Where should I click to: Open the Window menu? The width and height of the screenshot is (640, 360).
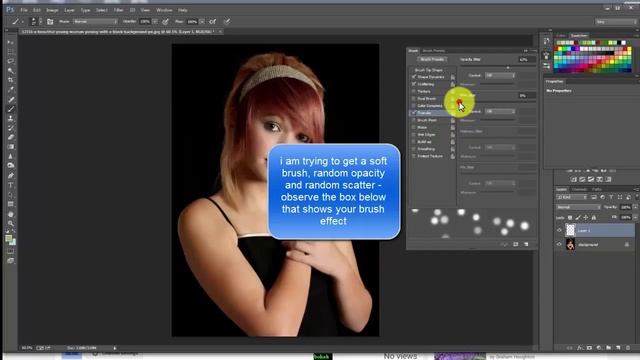[x=164, y=10]
